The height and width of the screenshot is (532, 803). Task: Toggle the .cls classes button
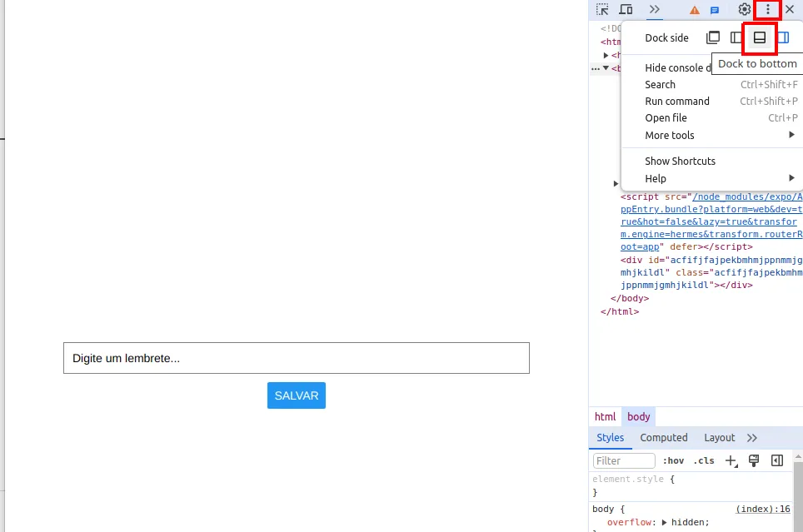(x=704, y=461)
